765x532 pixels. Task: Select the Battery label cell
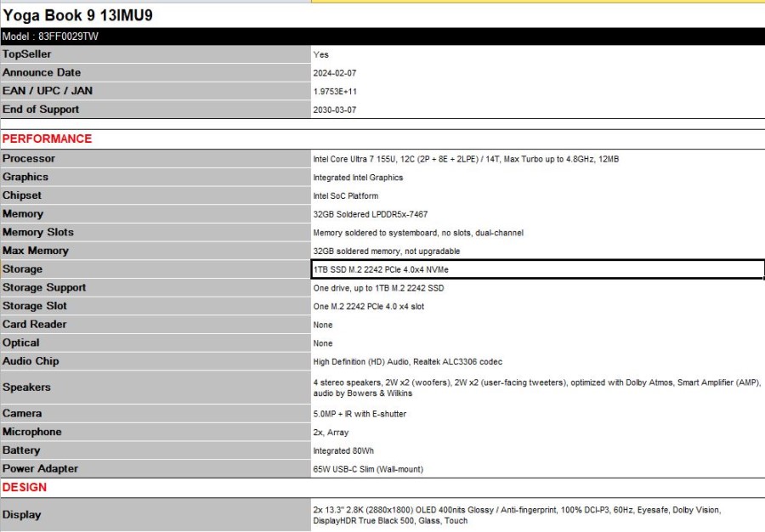(156, 450)
